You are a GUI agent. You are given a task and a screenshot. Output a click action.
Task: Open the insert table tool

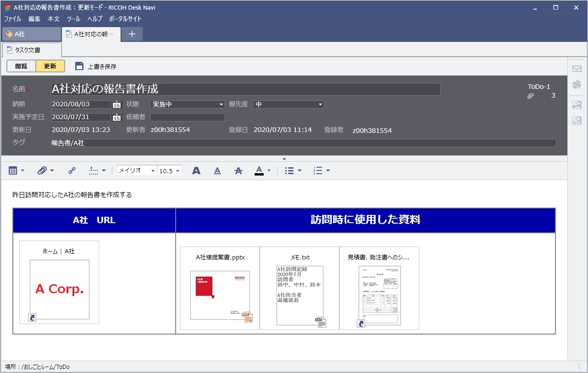coord(14,170)
